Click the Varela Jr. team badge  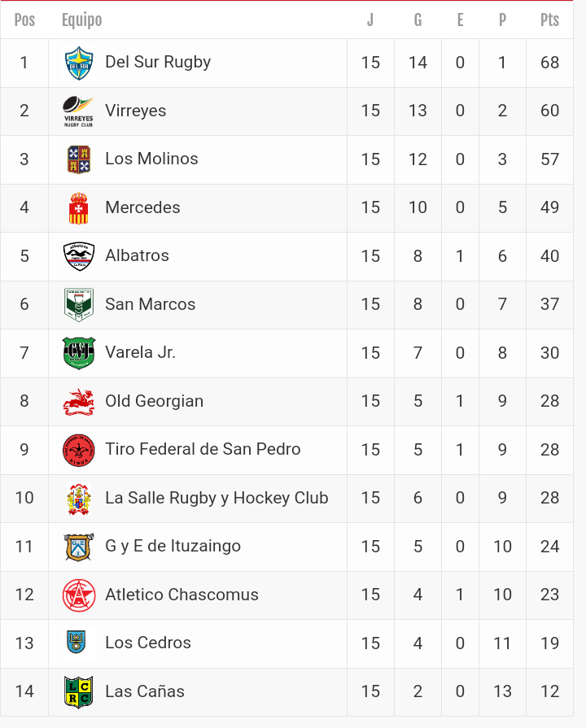79,353
